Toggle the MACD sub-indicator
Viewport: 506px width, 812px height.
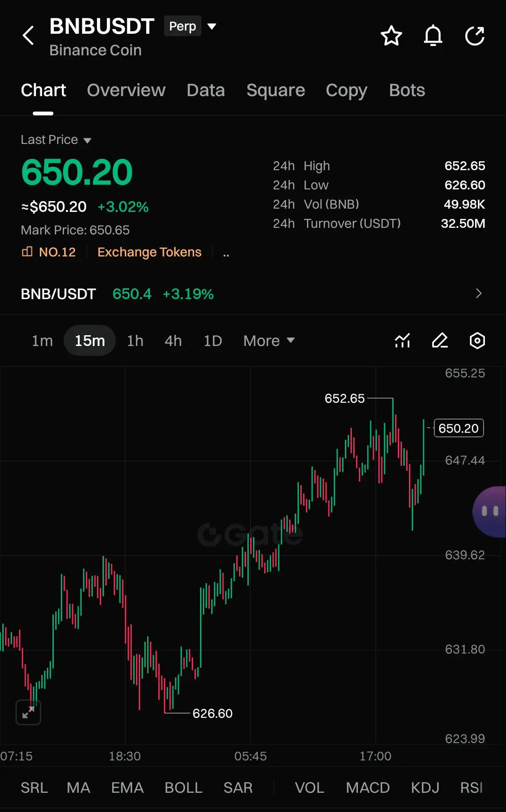click(x=368, y=788)
